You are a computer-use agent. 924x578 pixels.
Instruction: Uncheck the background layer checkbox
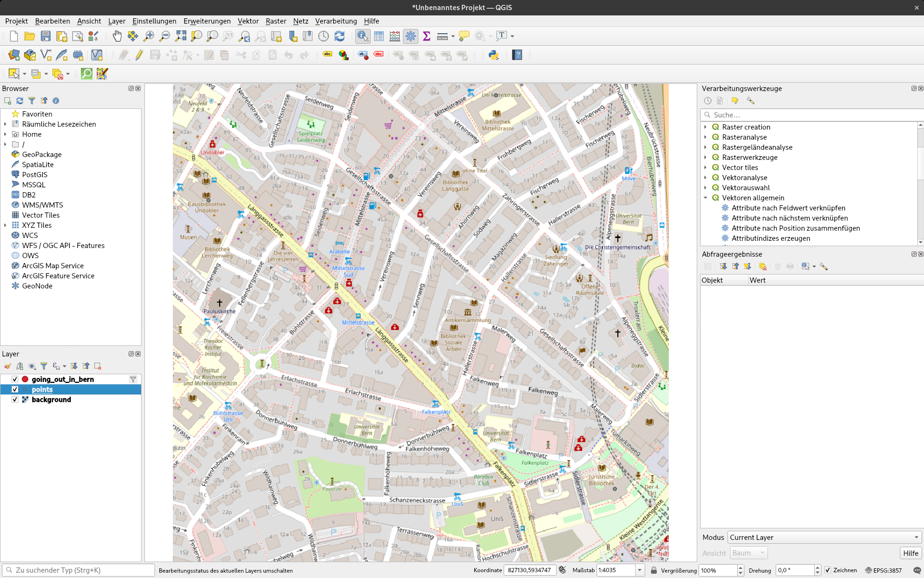(x=15, y=399)
